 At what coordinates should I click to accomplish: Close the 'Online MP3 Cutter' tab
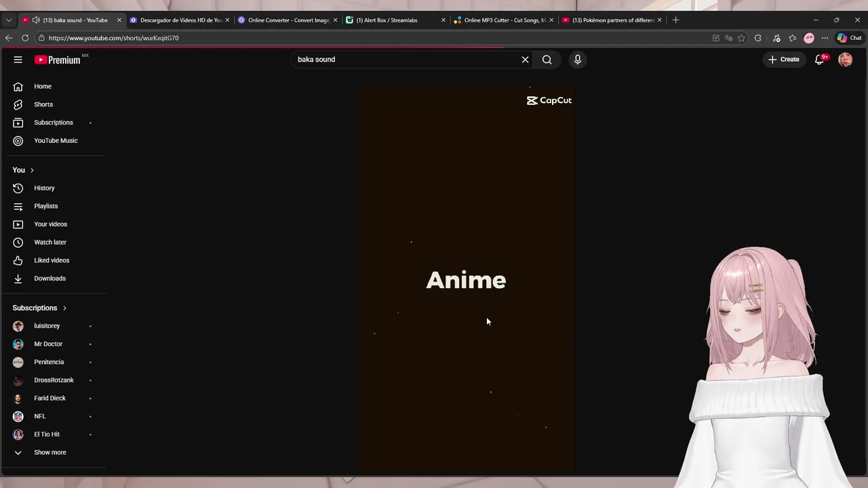[x=551, y=20]
